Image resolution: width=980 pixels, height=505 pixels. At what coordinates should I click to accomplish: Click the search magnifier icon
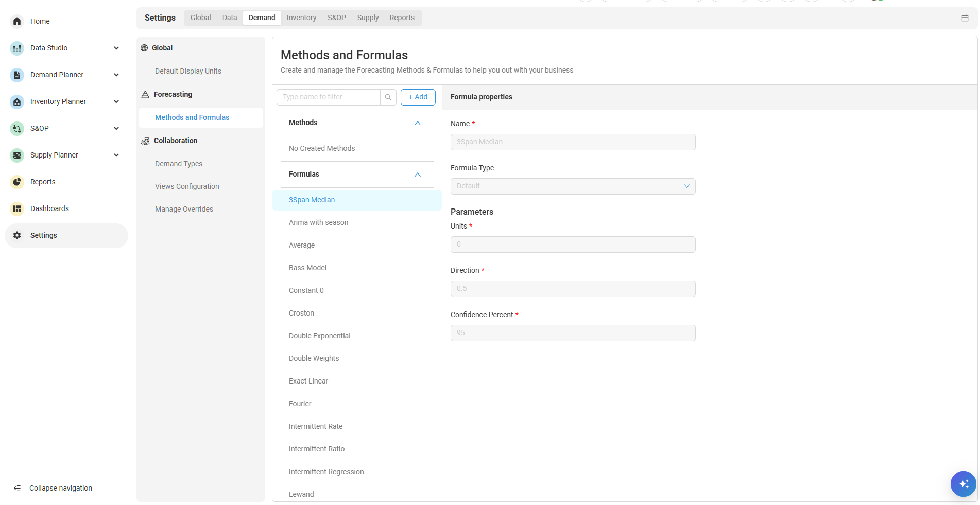(388, 97)
